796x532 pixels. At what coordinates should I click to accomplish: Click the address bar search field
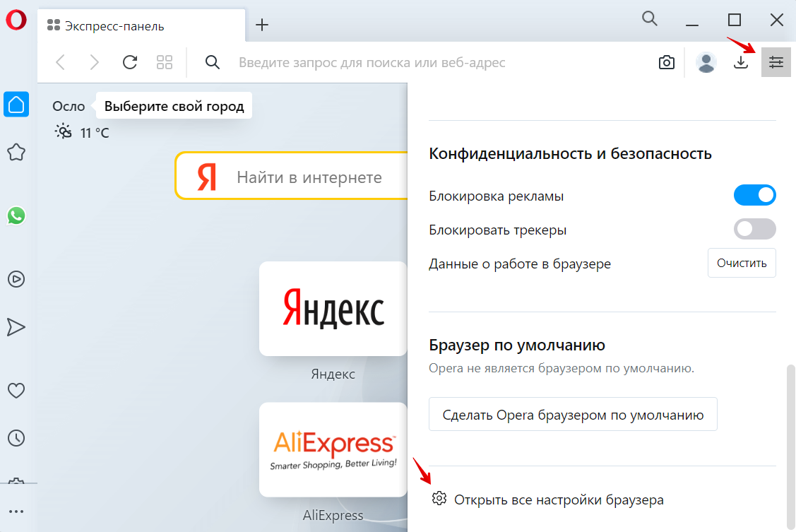(x=424, y=63)
